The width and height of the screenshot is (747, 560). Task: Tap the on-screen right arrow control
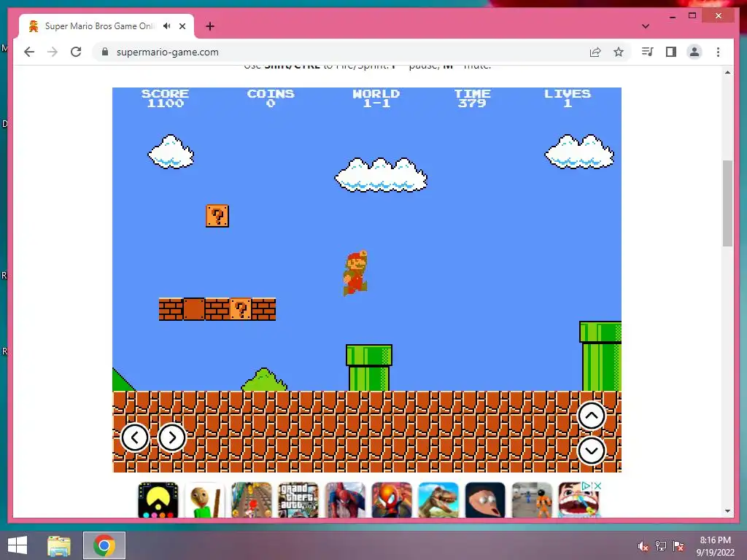click(172, 437)
